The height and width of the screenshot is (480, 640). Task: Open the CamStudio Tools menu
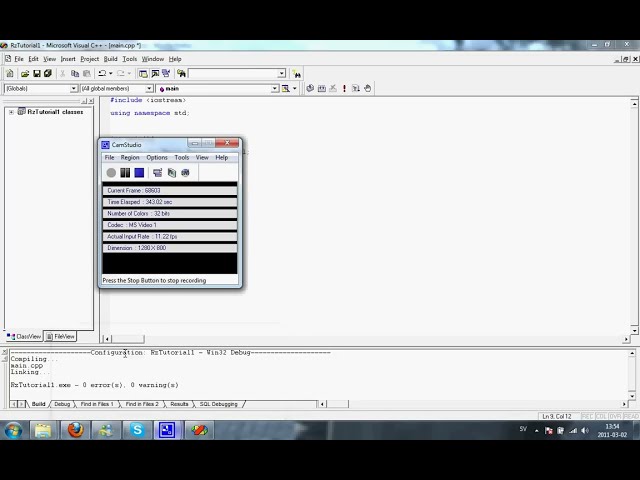(182, 158)
